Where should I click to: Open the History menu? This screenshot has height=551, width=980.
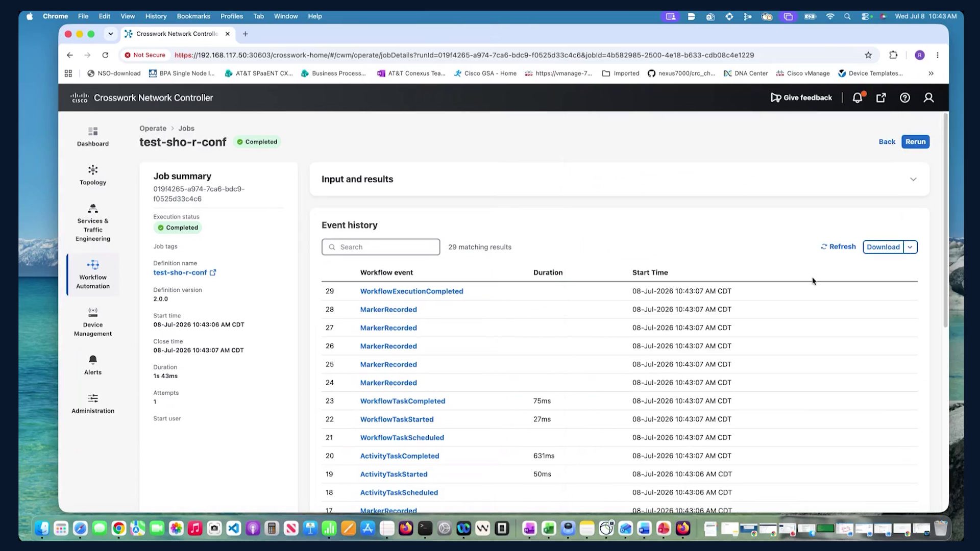click(156, 16)
